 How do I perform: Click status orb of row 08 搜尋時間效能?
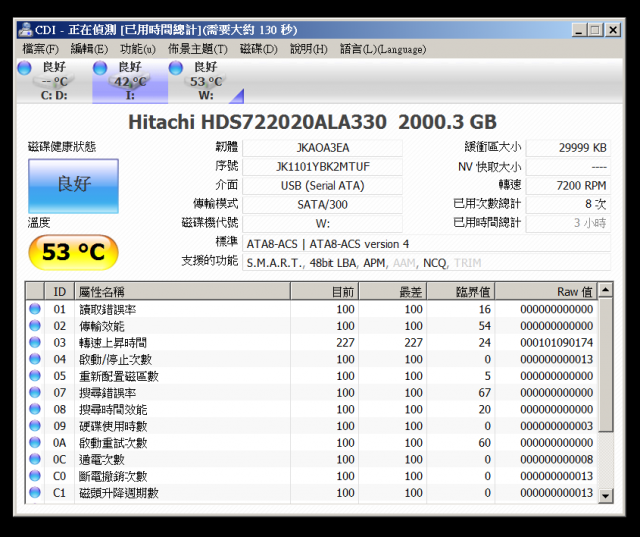click(x=35, y=409)
